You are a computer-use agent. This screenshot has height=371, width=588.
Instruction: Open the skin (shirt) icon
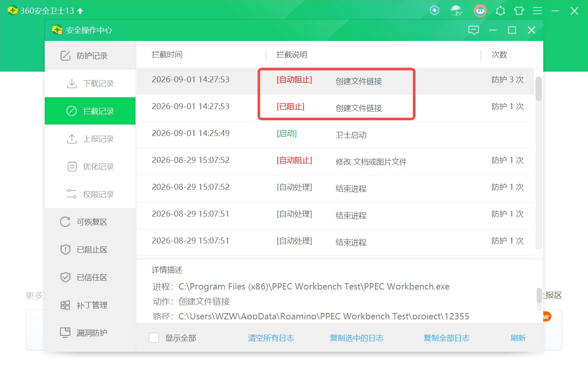point(519,11)
